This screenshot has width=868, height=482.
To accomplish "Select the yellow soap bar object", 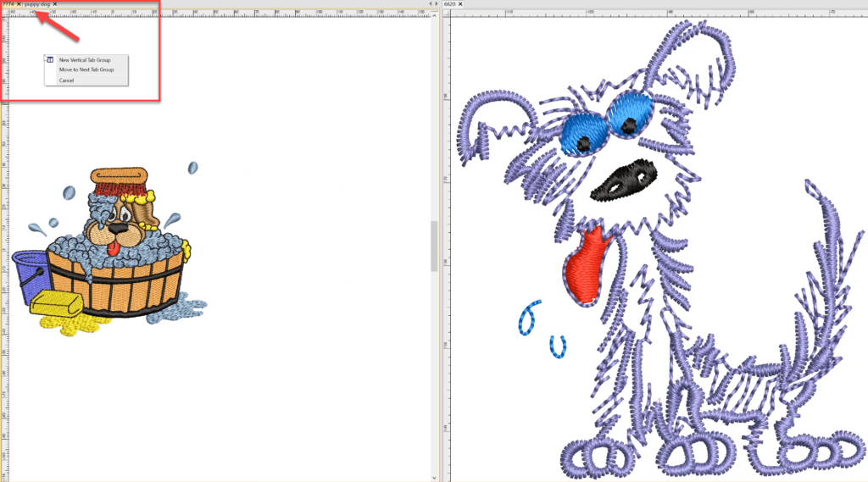I will 57,303.
